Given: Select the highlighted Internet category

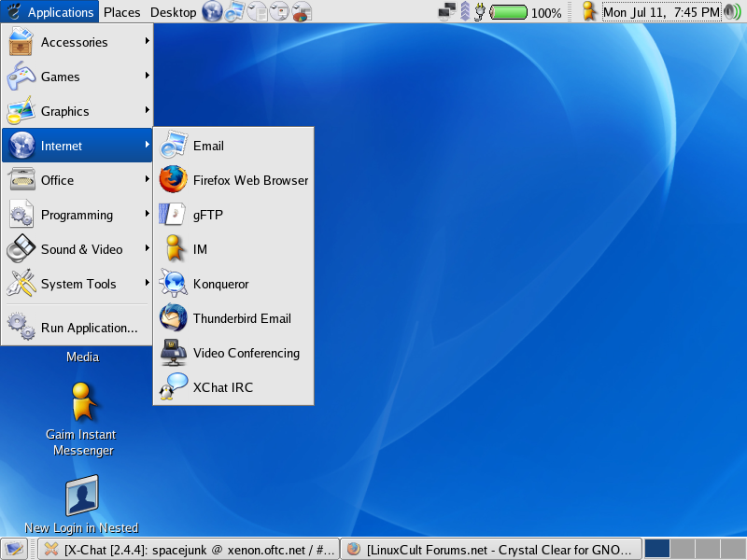Looking at the screenshot, I should [x=78, y=146].
